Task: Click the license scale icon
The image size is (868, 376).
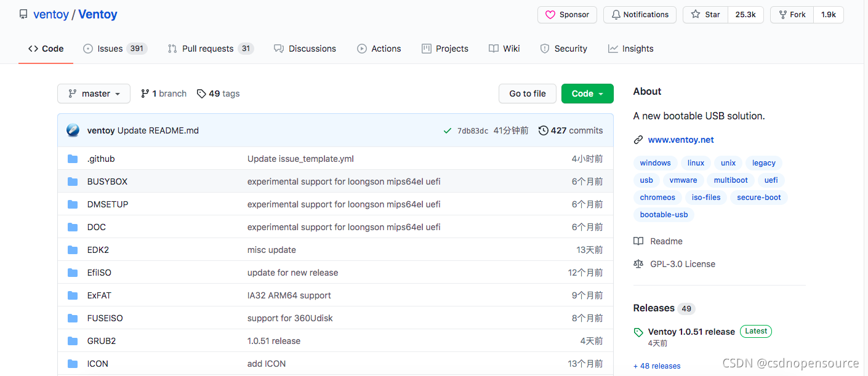Action: tap(638, 264)
